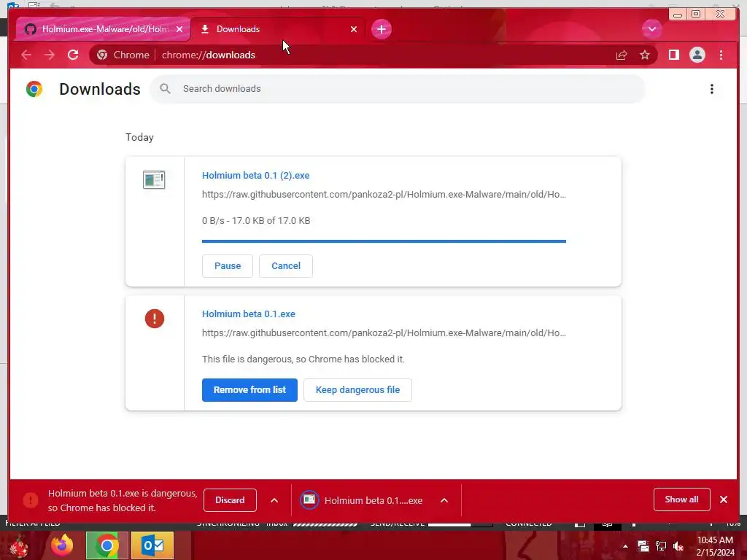Share this page icon
Screen dimensions: 747x560
click(x=622, y=55)
